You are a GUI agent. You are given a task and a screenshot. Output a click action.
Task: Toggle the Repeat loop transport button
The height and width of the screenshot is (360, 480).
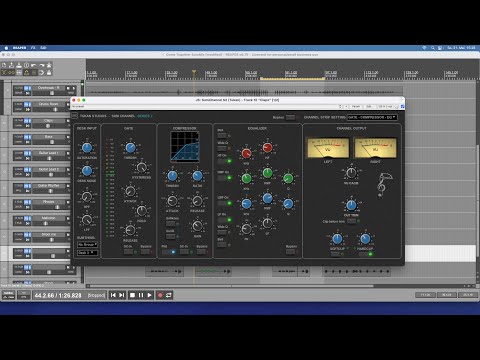click(169, 295)
